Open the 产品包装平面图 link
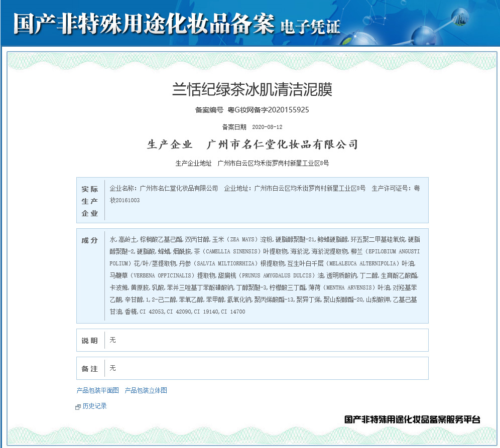Viewport: 500px width, 448px height. click(x=97, y=390)
